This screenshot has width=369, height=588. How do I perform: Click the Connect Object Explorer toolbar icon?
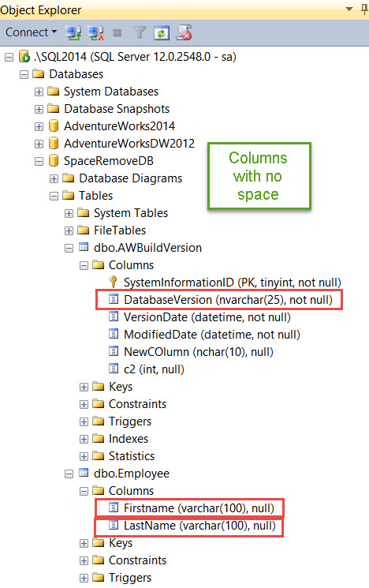pos(73,33)
